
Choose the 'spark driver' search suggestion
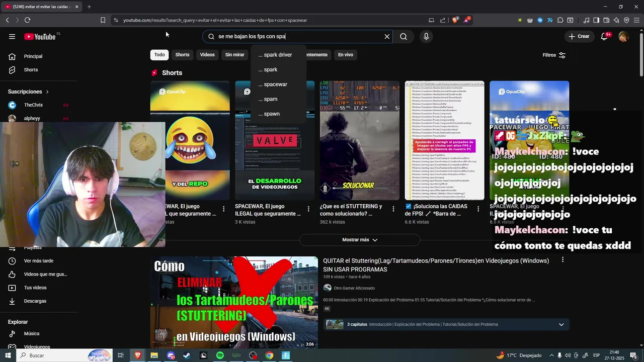point(278,55)
